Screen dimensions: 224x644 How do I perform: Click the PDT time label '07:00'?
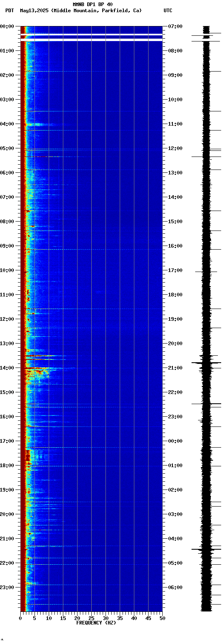[7, 197]
